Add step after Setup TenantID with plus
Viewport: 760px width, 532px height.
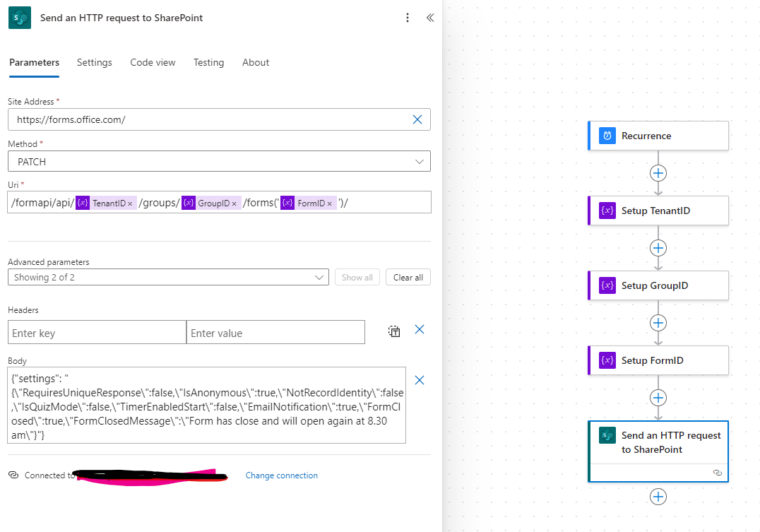(x=658, y=248)
